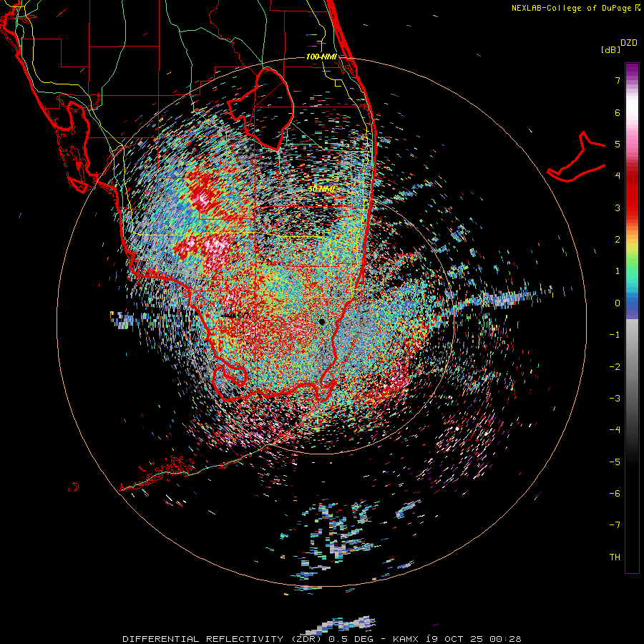Click the 1 dB tick label
The image size is (644, 644).
click(x=618, y=271)
